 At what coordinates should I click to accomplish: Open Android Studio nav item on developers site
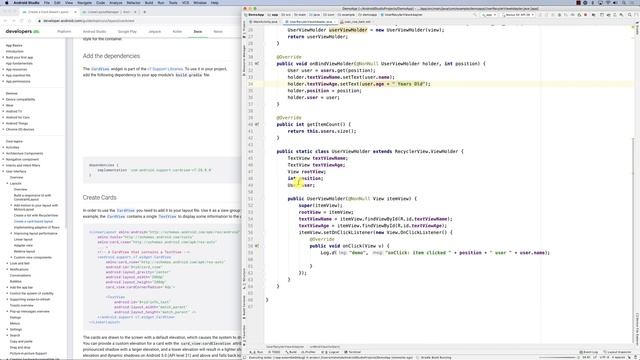(94, 31)
